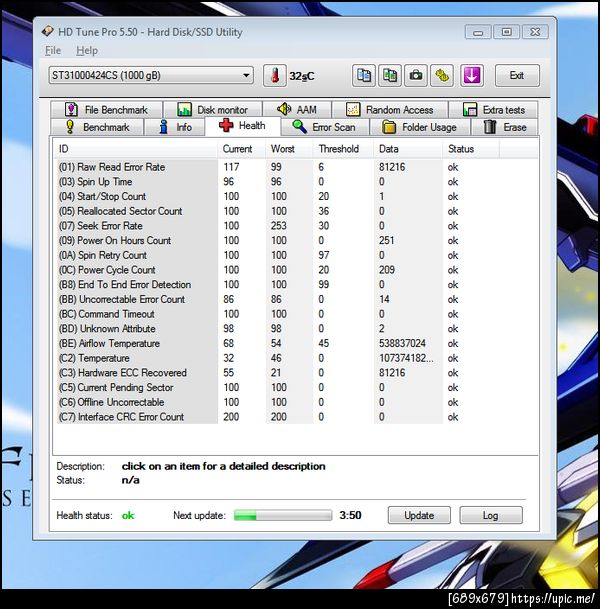Switch to the File Benchmark tab
The height and width of the screenshot is (609, 600).
pyautogui.click(x=106, y=110)
